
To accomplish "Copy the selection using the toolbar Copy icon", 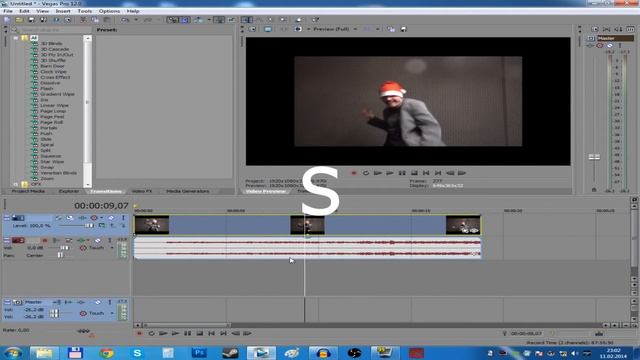I will [95, 20].
